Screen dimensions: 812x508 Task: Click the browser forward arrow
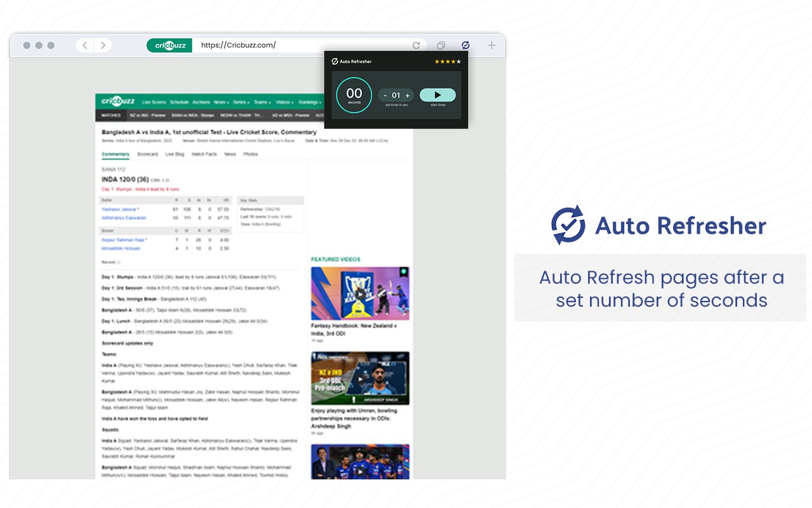click(x=103, y=45)
